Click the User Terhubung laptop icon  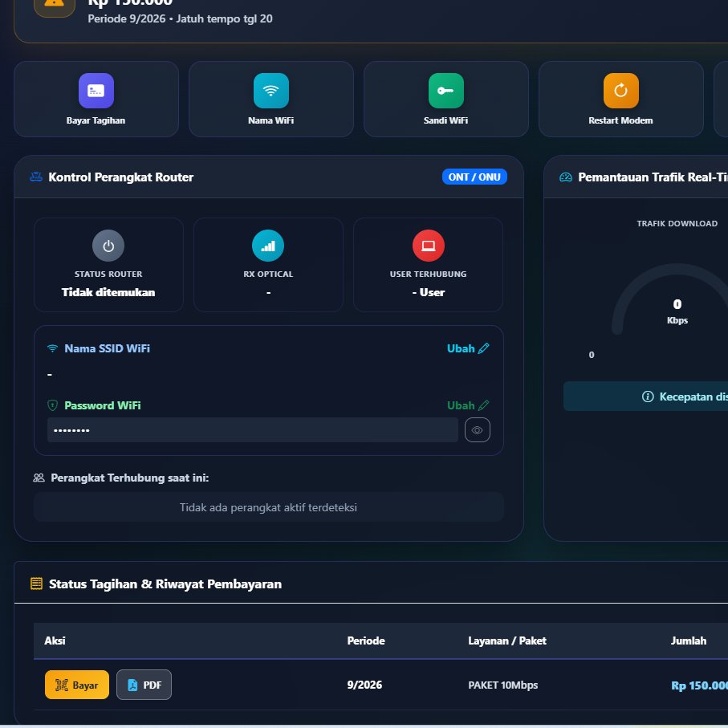[x=428, y=246]
